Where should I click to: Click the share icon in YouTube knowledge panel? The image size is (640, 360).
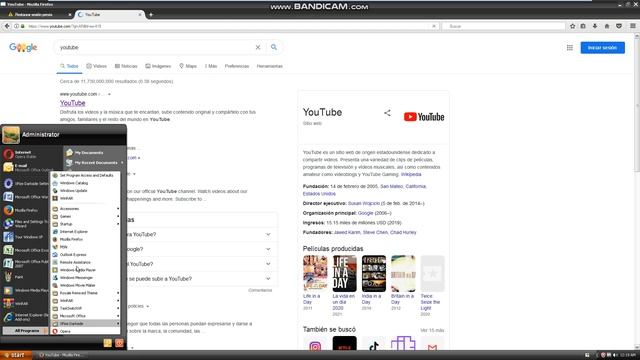pos(387,113)
